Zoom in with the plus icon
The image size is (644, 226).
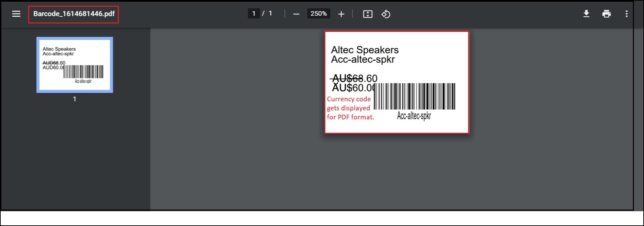point(341,14)
